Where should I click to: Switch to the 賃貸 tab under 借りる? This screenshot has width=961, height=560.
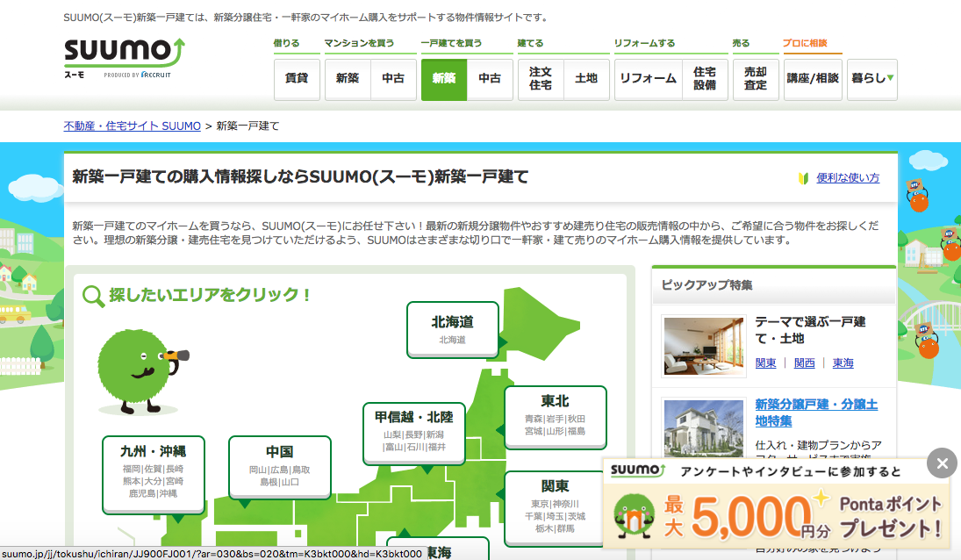(297, 79)
